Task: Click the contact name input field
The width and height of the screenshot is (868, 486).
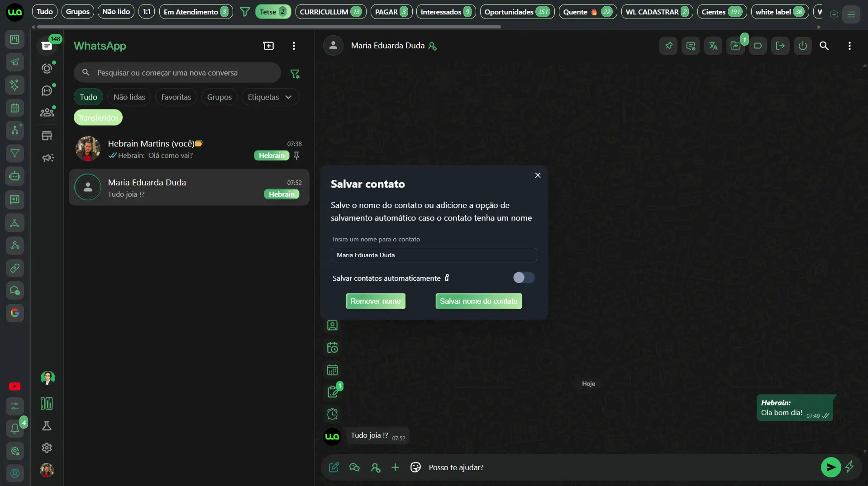Action: pos(434,255)
